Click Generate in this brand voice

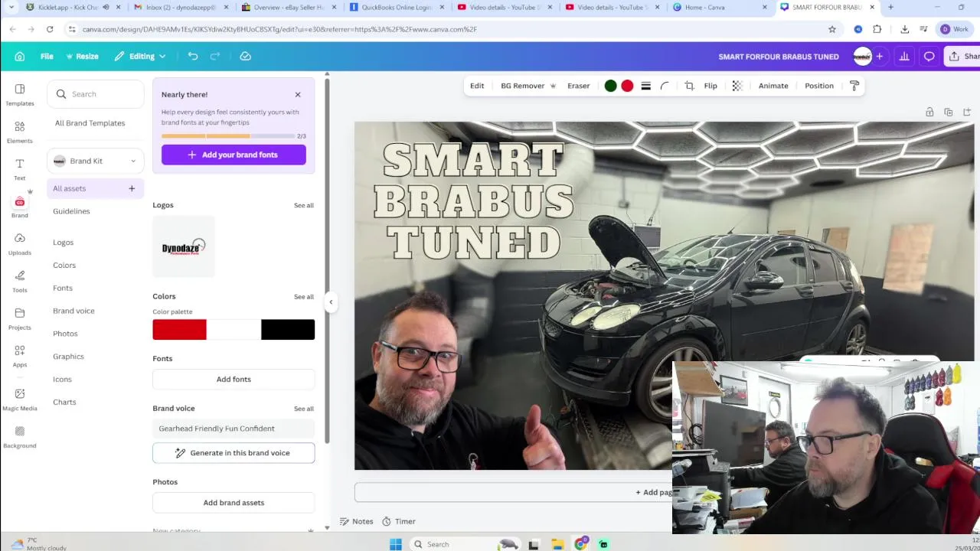click(234, 453)
